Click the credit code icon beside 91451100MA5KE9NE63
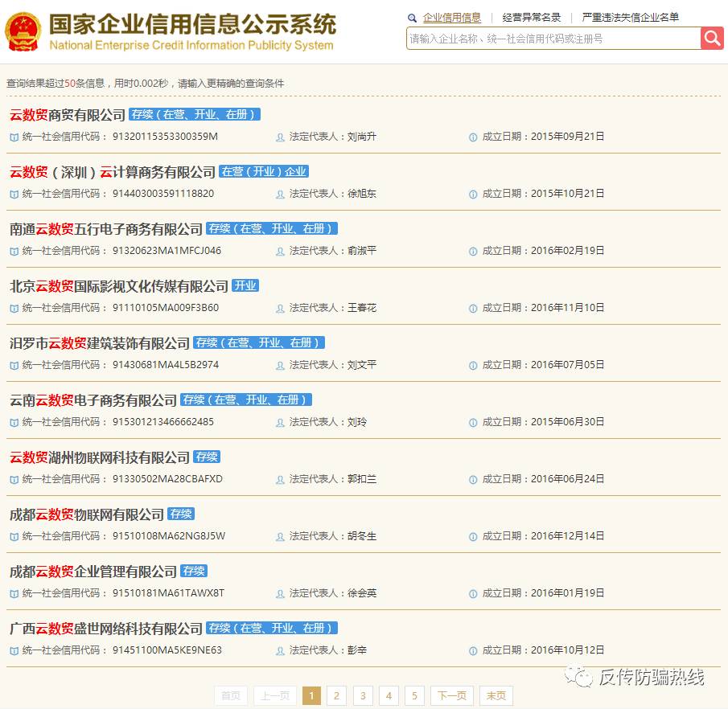This screenshot has height=709, width=728. click(14, 651)
